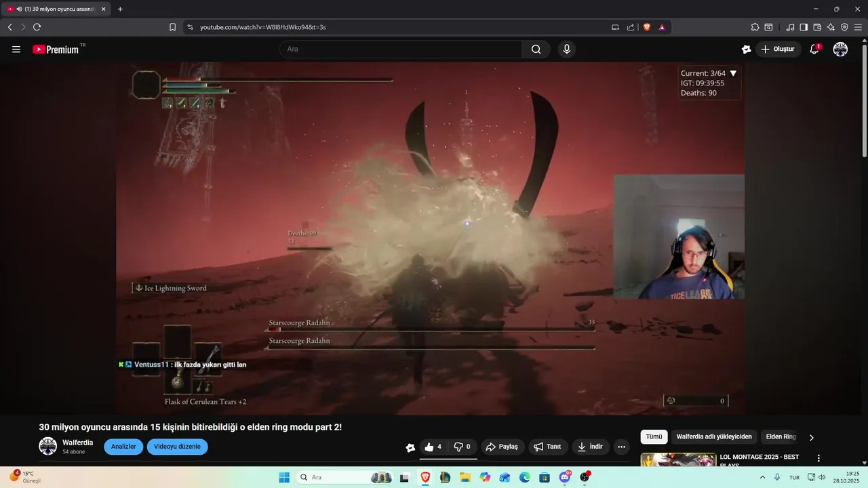The image size is (868, 488).
Task: Open Brave Shields lion icon
Action: [647, 27]
